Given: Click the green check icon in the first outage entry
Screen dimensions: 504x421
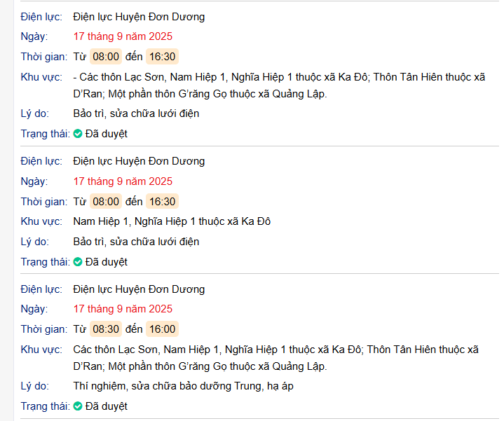Looking at the screenshot, I should click(78, 134).
